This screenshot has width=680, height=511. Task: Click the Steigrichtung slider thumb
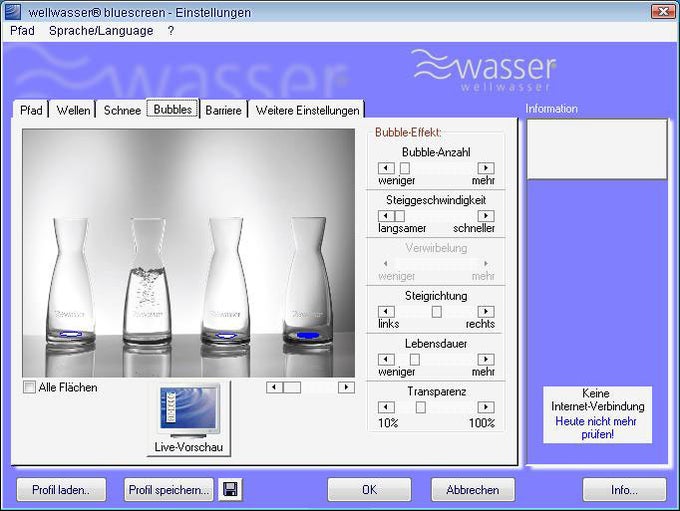tap(437, 311)
